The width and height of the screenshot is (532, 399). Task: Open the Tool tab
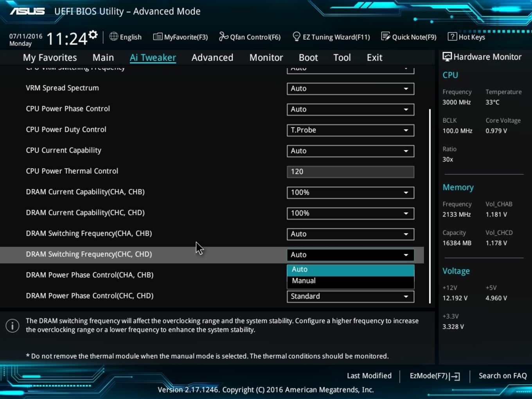pyautogui.click(x=342, y=58)
